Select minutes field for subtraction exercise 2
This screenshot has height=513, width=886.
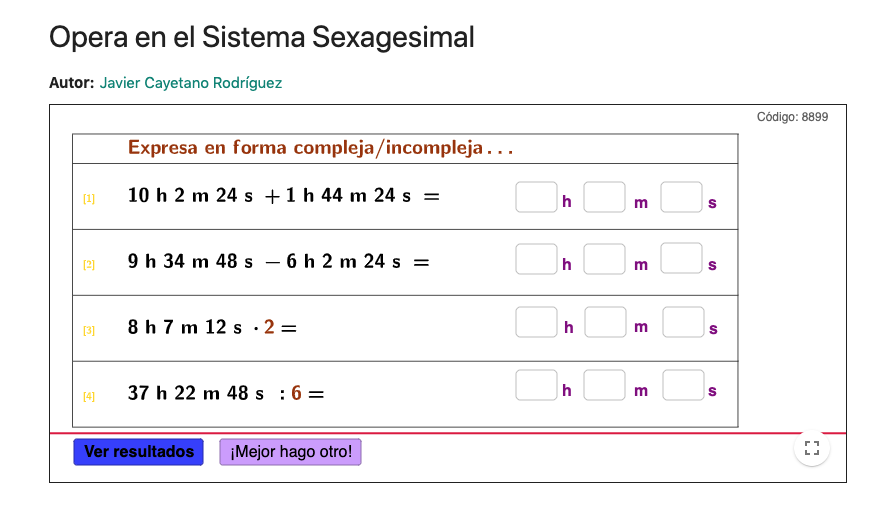point(604,259)
